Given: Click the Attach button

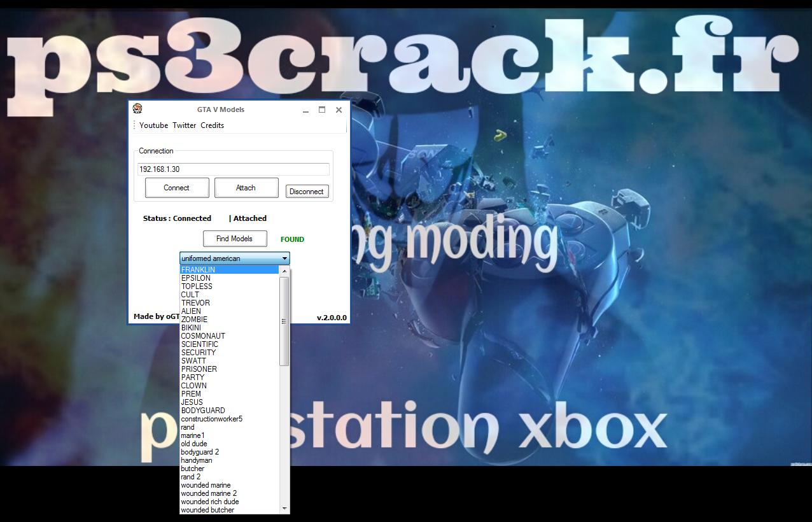Looking at the screenshot, I should coord(246,188).
